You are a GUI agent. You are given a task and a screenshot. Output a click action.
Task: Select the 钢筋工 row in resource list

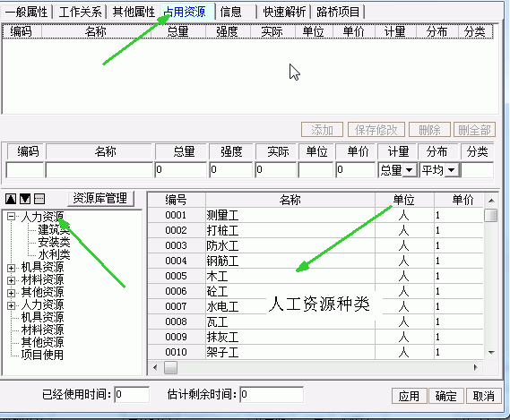click(316, 261)
